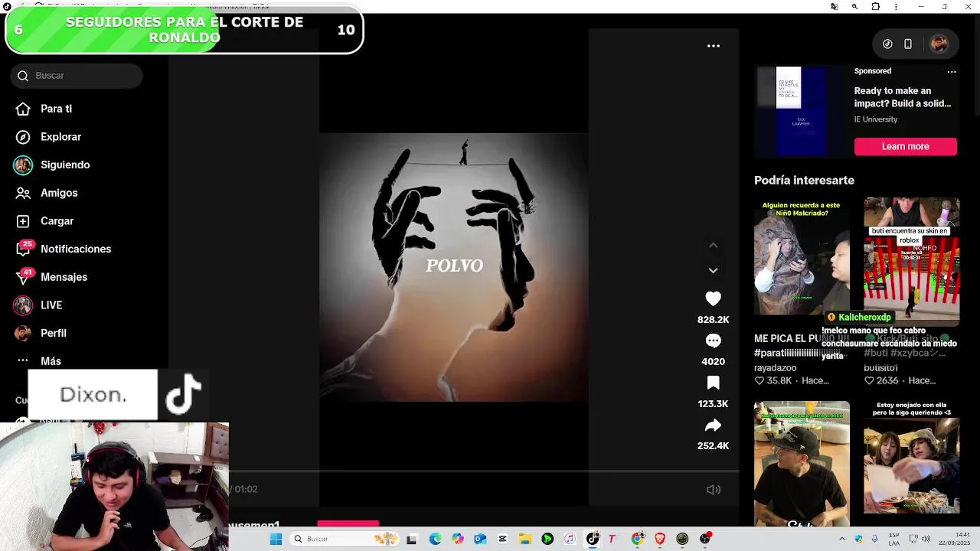The width and height of the screenshot is (980, 551).
Task: Open TikTok app on the taskbar
Action: tap(592, 539)
